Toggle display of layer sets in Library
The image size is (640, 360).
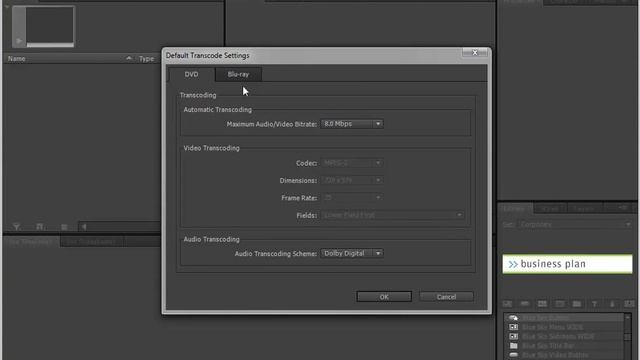(629, 304)
